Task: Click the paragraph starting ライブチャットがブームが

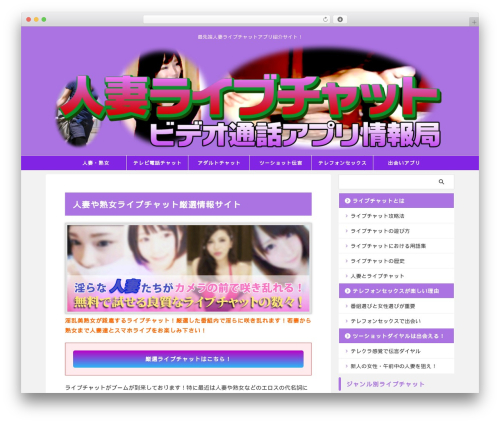Action: coord(186,388)
